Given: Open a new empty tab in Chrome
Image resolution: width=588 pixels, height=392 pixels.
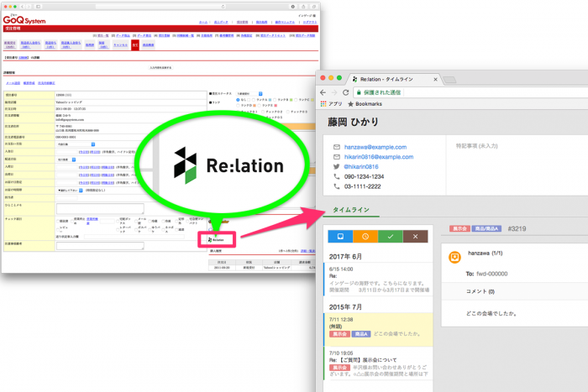Looking at the screenshot, I should pos(449,80).
